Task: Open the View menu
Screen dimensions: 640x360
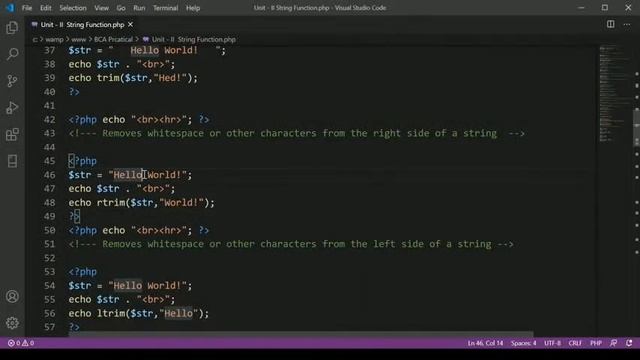Action: (101, 8)
